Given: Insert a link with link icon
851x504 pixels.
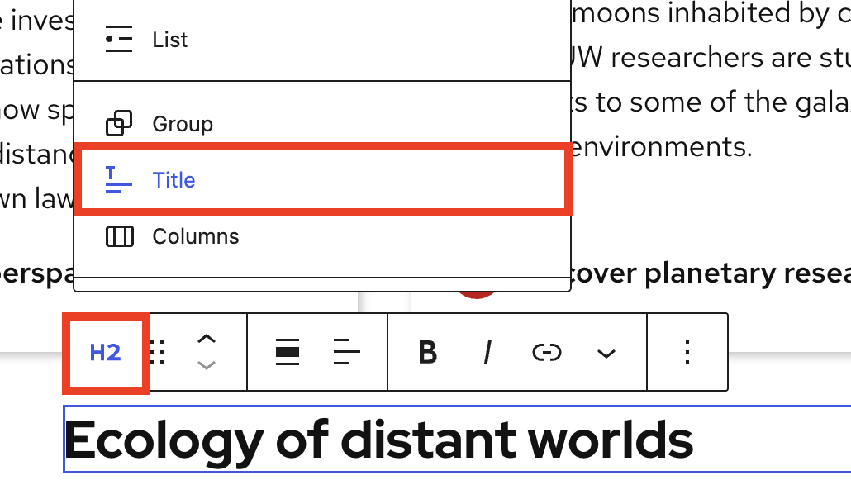Looking at the screenshot, I should click(546, 353).
